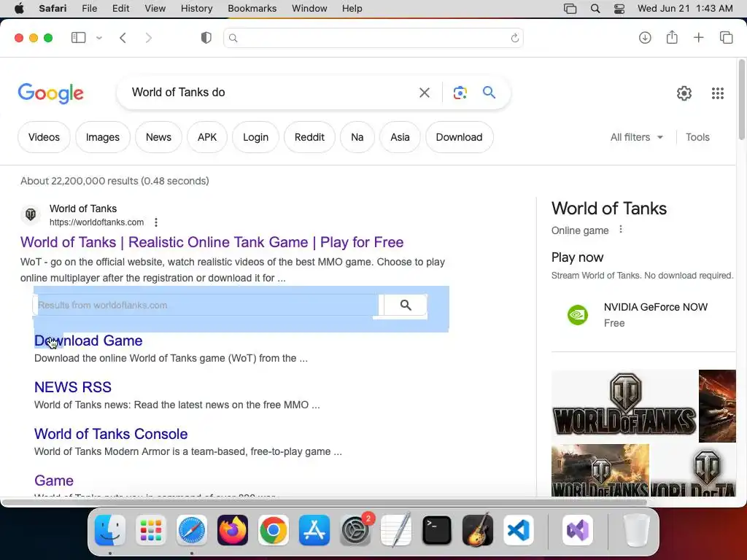Expand the All filters dropdown
The width and height of the screenshot is (747, 560).
(636, 137)
